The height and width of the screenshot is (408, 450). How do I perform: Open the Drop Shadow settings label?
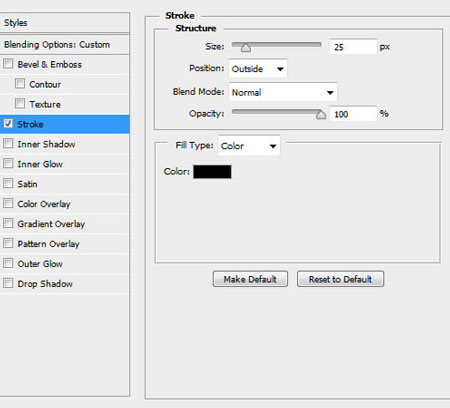[45, 284]
